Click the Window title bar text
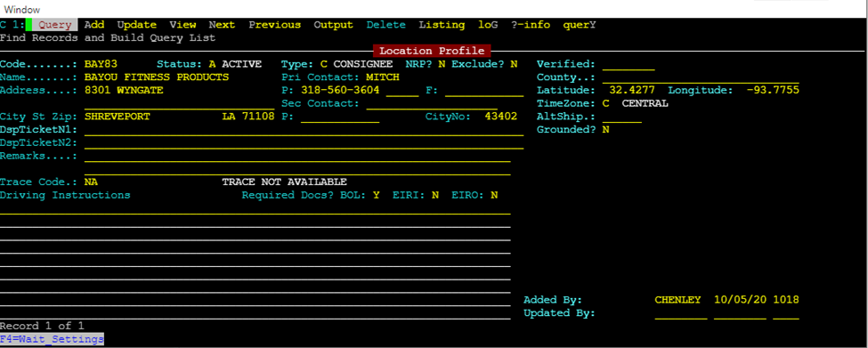 click(22, 10)
